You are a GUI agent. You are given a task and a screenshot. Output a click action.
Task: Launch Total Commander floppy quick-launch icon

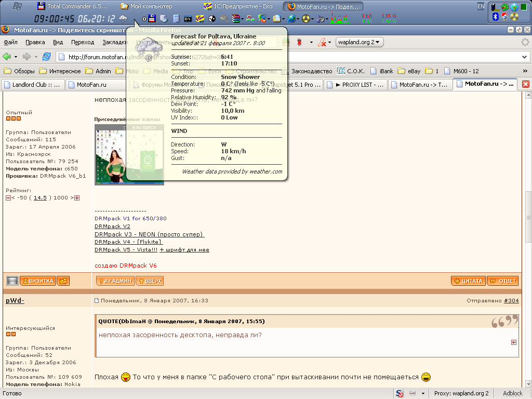pyautogui.click(x=152, y=19)
